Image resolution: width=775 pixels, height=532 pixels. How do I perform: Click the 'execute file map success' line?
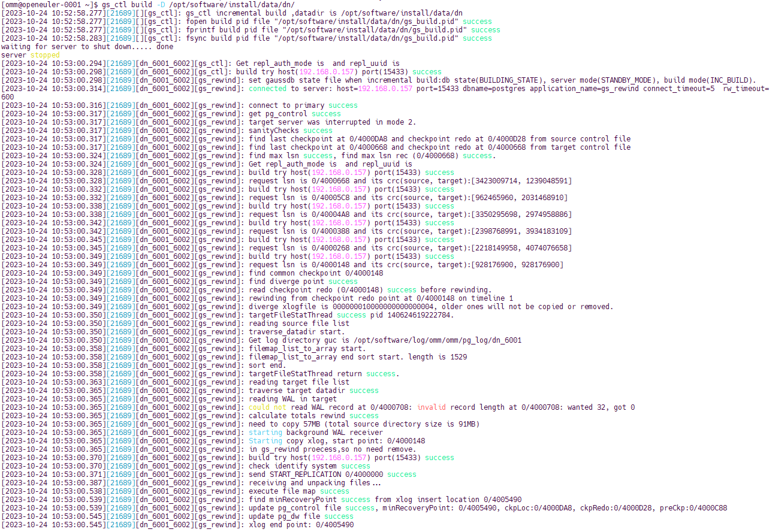click(x=175, y=491)
